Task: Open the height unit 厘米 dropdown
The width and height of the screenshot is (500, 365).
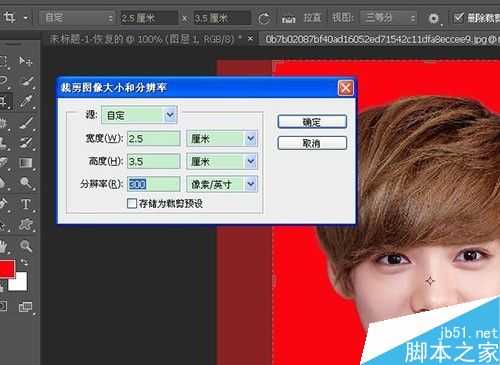Action: coord(222,162)
